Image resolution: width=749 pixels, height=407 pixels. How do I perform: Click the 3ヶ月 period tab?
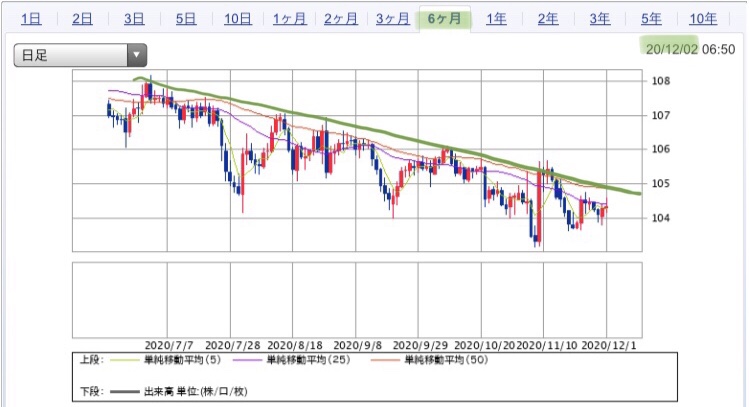tap(392, 18)
